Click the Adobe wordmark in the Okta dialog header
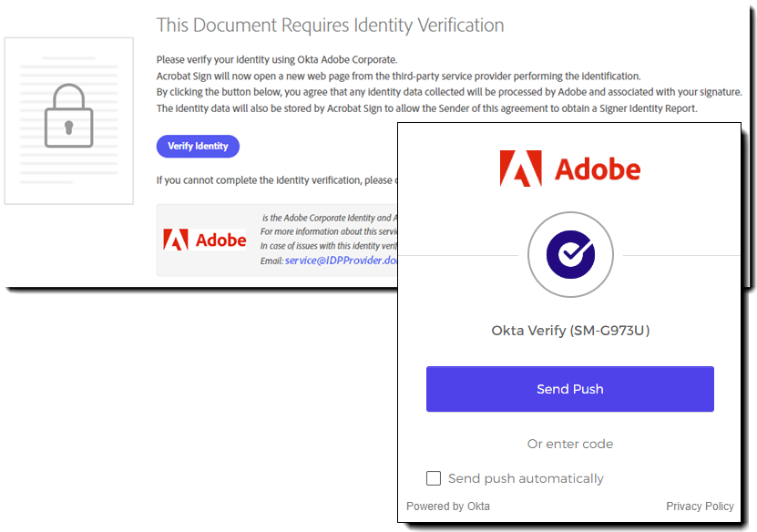The width and height of the screenshot is (757, 532). tap(597, 169)
